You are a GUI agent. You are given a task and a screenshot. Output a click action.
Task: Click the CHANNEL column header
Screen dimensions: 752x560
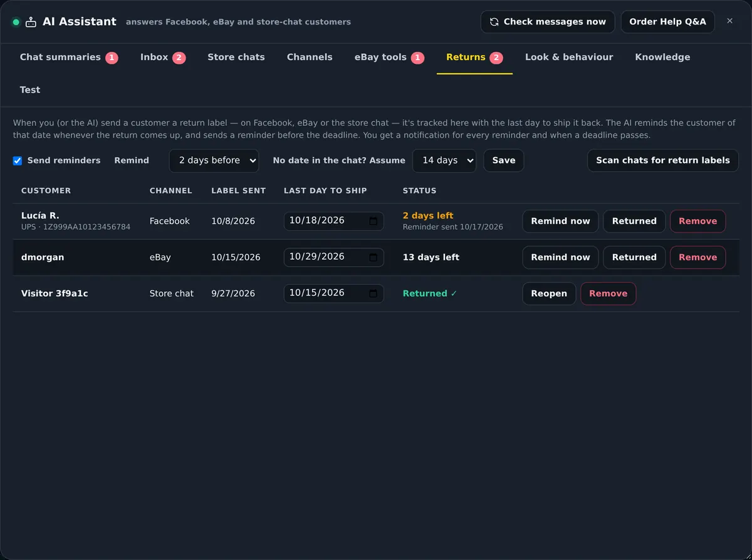click(170, 190)
